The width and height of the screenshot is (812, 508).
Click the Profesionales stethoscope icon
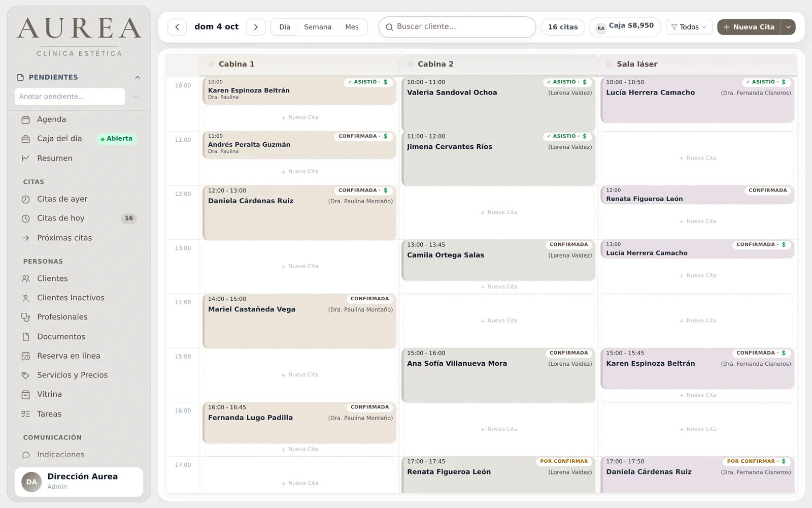pos(26,317)
